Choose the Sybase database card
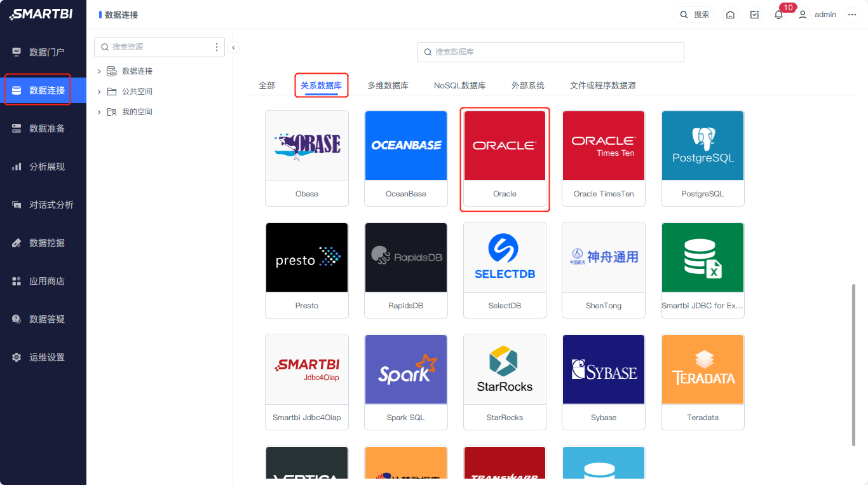868x485 pixels. [604, 382]
